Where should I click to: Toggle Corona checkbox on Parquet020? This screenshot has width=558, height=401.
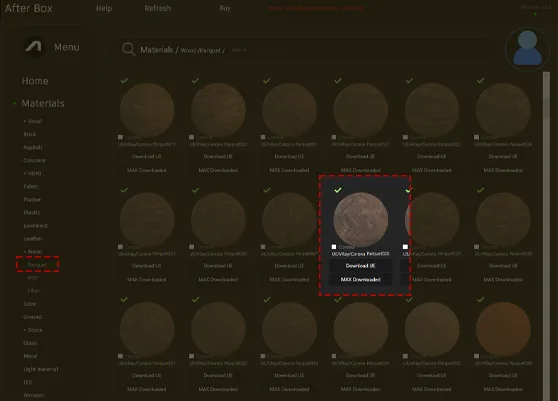[x=191, y=137]
